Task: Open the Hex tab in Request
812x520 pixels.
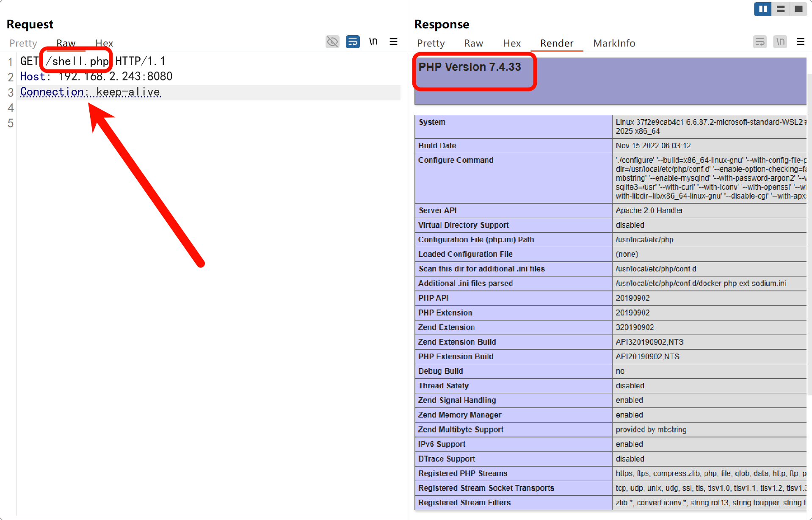Action: click(104, 43)
